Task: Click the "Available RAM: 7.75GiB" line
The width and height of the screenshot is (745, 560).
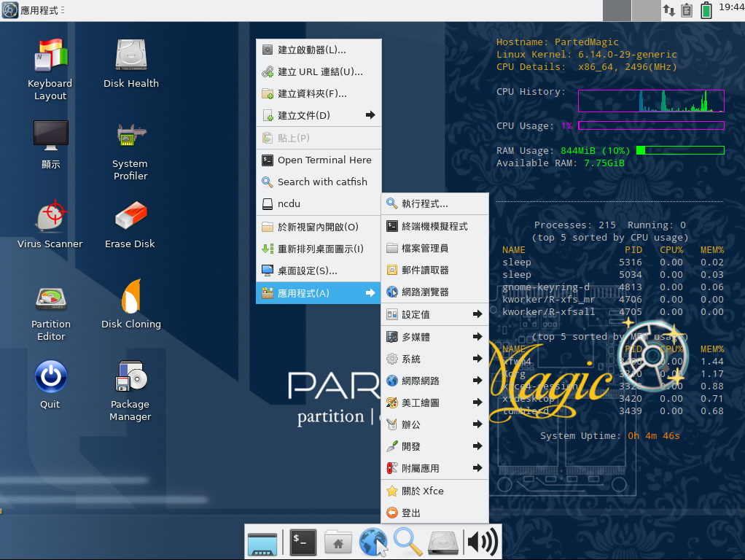Action: (560, 163)
